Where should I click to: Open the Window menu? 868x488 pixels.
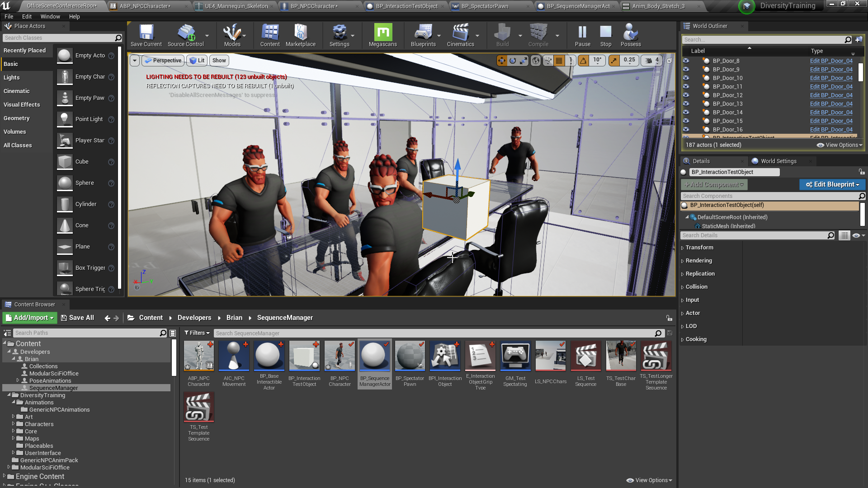coord(50,16)
